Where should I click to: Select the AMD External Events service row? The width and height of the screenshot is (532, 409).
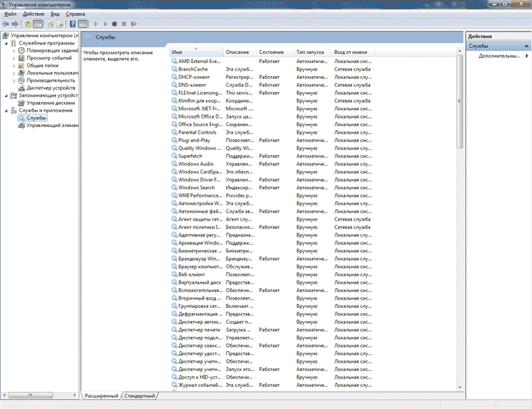(271, 62)
